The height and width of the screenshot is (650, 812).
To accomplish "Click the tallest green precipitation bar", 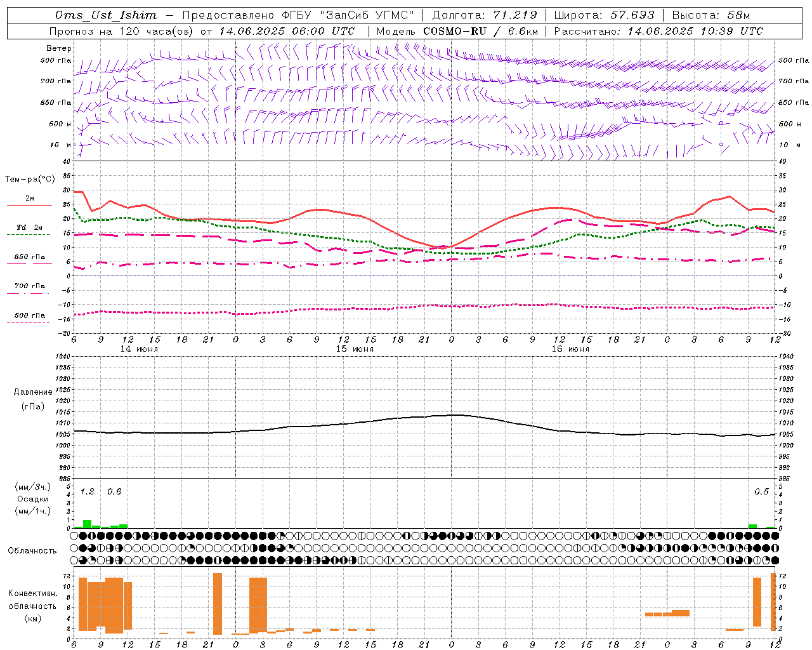I will (87, 524).
